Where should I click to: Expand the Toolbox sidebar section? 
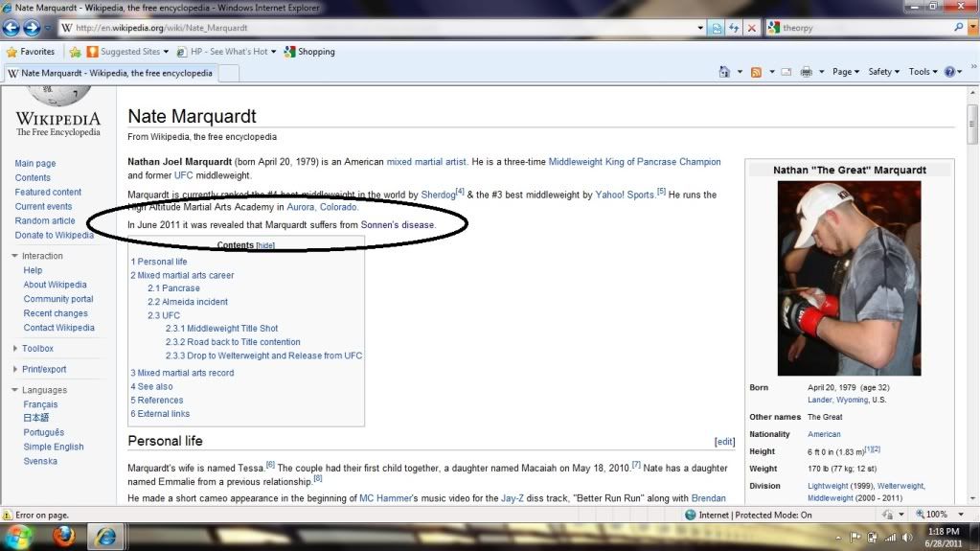tap(15, 349)
